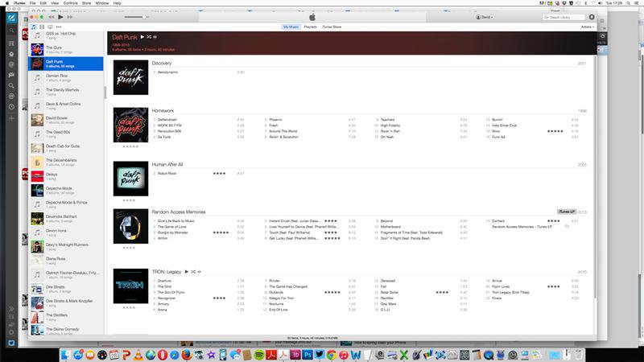The image size is (644, 362).
Task: Select The Dandy Warhols artist
Action: [x=66, y=92]
